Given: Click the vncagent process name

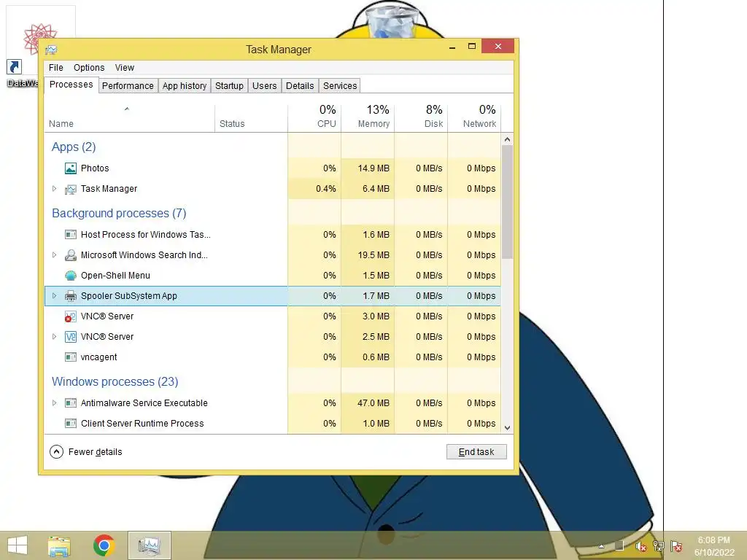Looking at the screenshot, I should pos(98,357).
